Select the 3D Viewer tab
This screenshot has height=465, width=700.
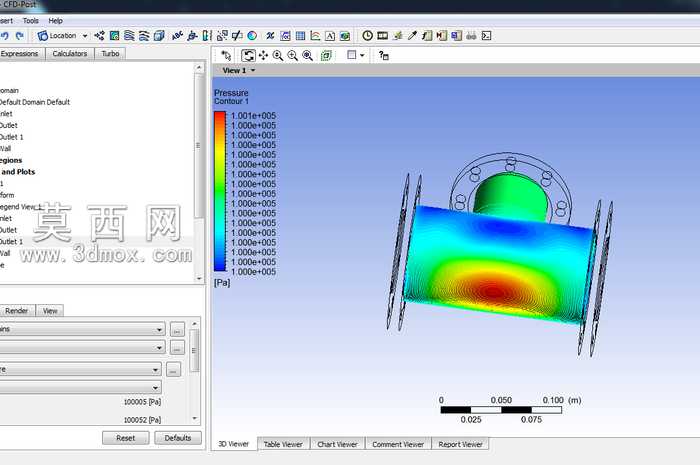(x=233, y=444)
